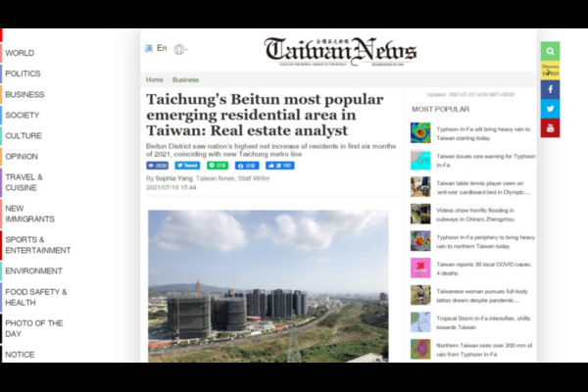Viewport: 588px width, 392px height.
Task: Open the green search icon
Action: [550, 51]
